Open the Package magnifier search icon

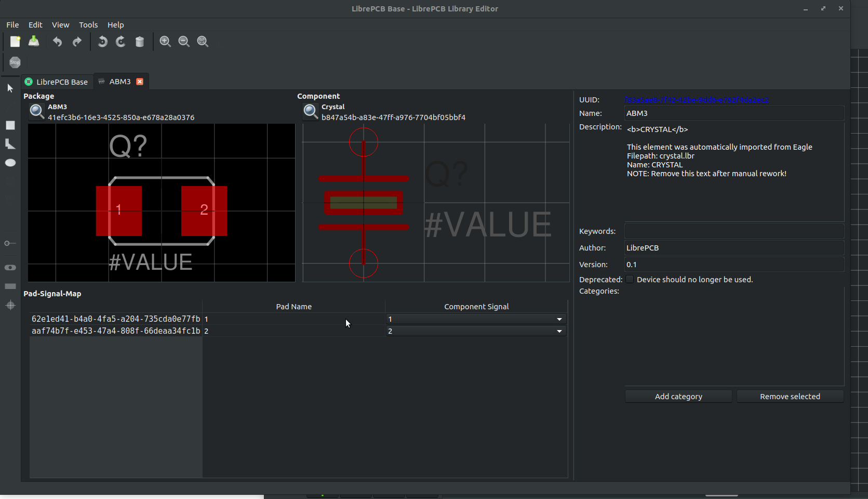(36, 111)
